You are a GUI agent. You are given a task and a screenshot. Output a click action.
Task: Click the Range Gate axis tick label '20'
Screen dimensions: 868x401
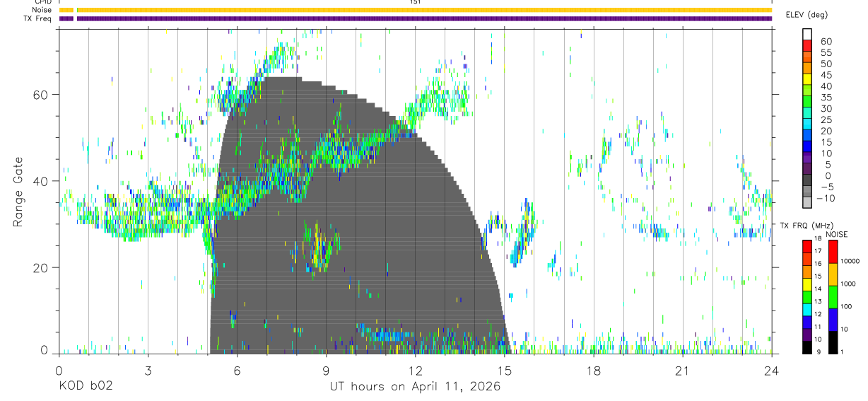pyautogui.click(x=42, y=268)
